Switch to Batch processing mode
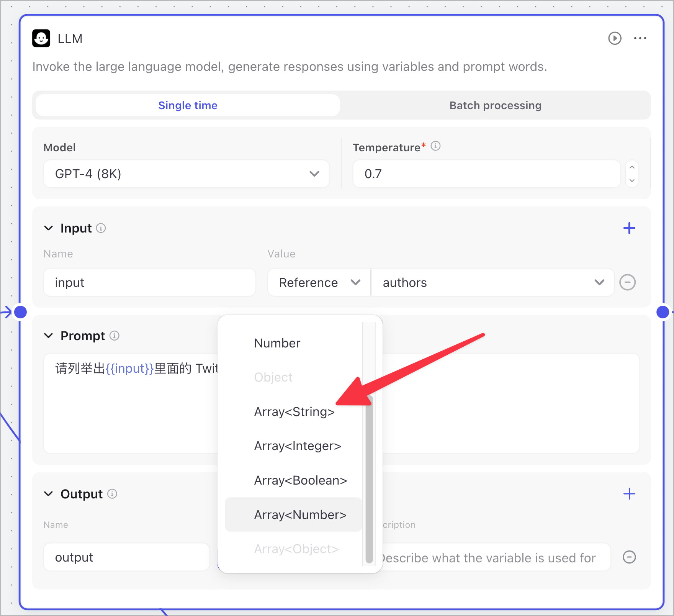This screenshot has width=674, height=616. tap(495, 105)
